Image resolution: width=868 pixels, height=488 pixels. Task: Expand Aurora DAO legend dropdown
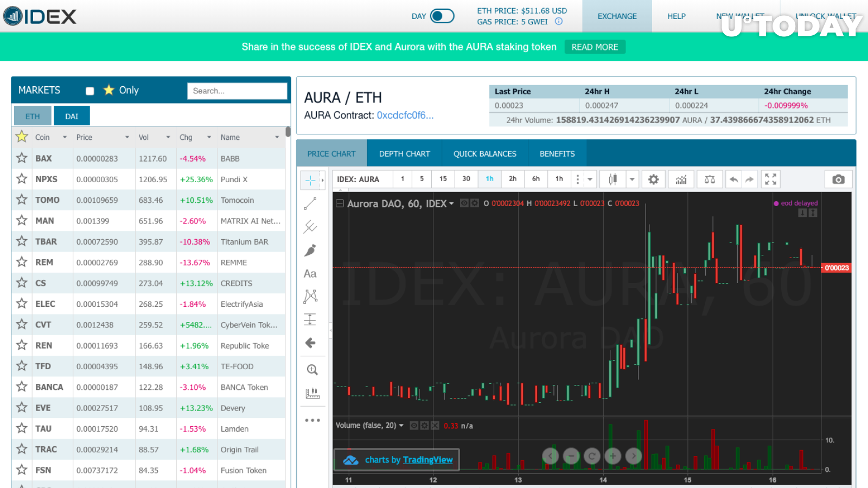pyautogui.click(x=451, y=204)
